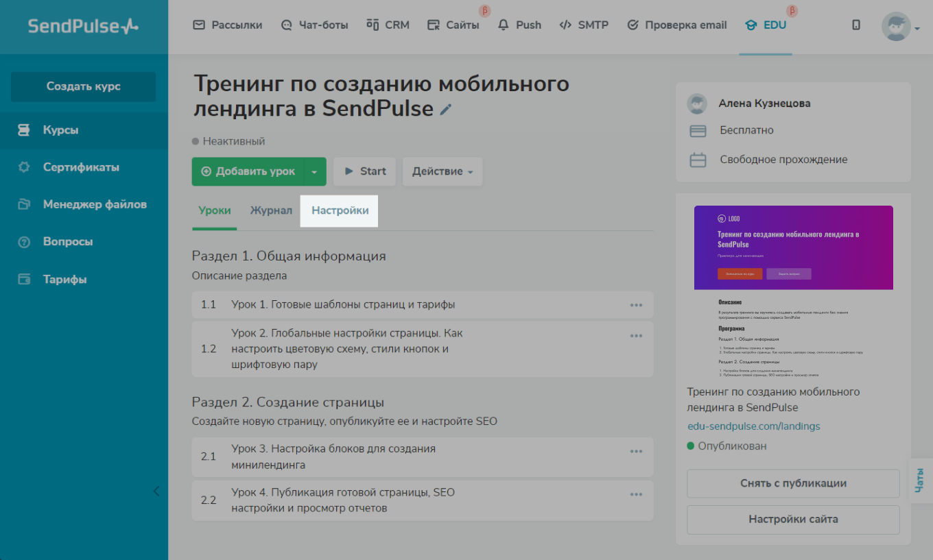Image resolution: width=933 pixels, height=560 pixels.
Task: Open the Чаты side panel
Action: pos(919,480)
